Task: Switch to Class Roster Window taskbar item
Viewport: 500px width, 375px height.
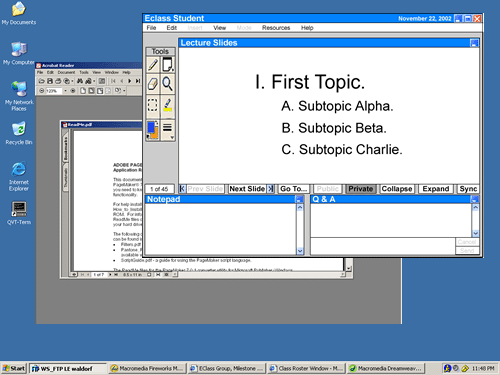Action: click(x=306, y=368)
